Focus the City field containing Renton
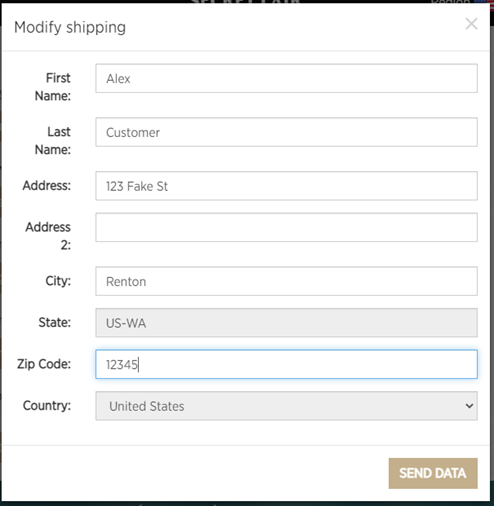 (x=286, y=281)
